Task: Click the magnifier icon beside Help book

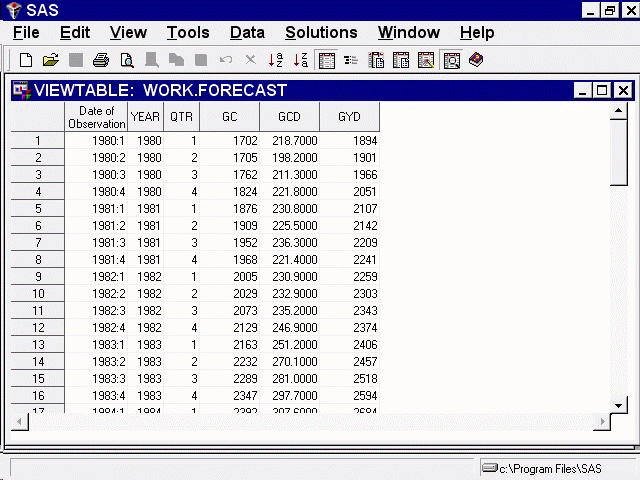Action: [451, 61]
